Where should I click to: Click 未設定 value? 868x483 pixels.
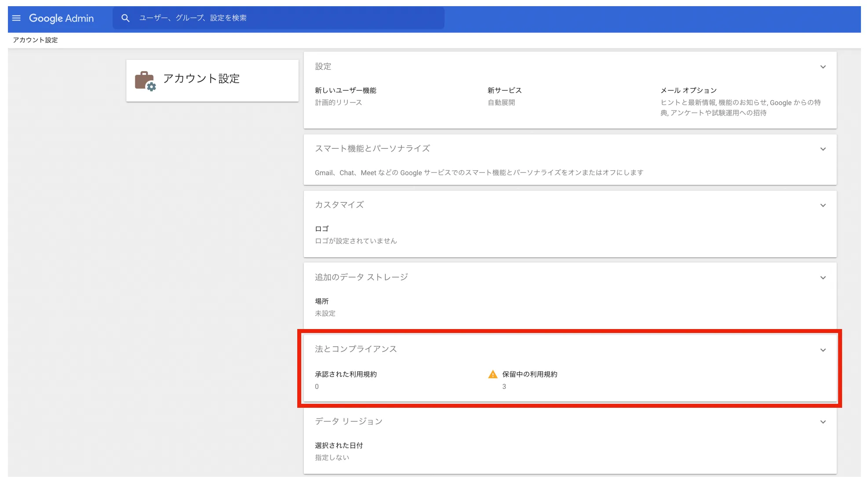(325, 314)
